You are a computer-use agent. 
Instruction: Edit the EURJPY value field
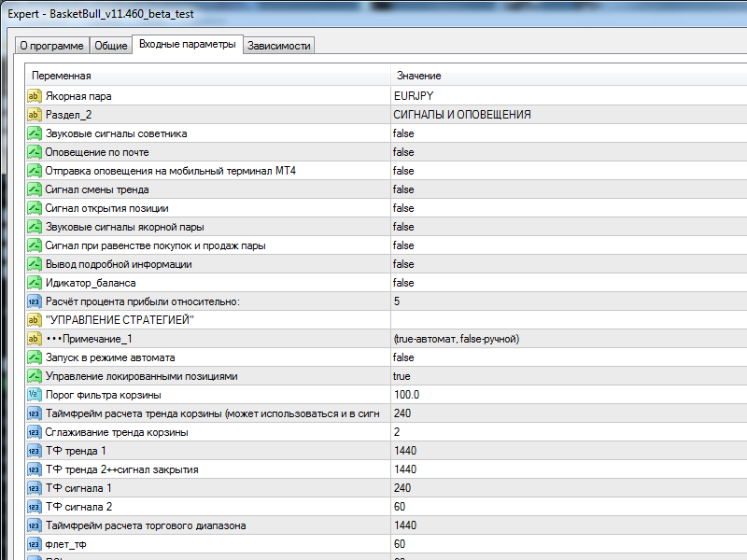pyautogui.click(x=560, y=96)
